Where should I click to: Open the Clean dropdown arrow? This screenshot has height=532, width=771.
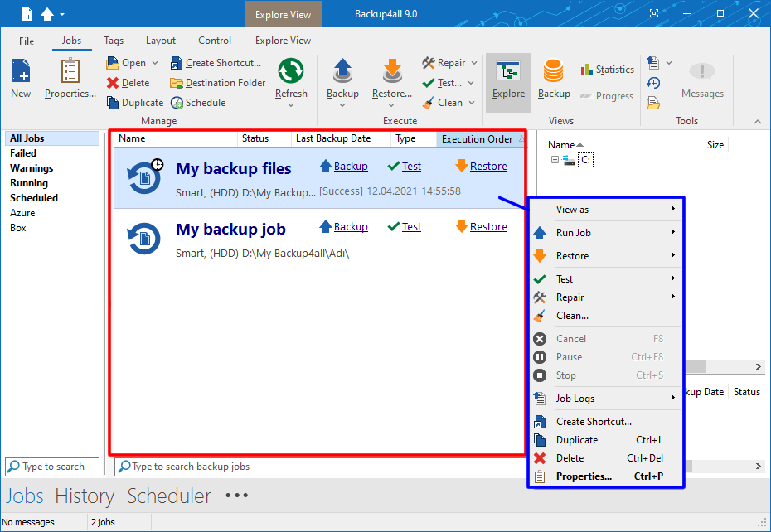472,102
